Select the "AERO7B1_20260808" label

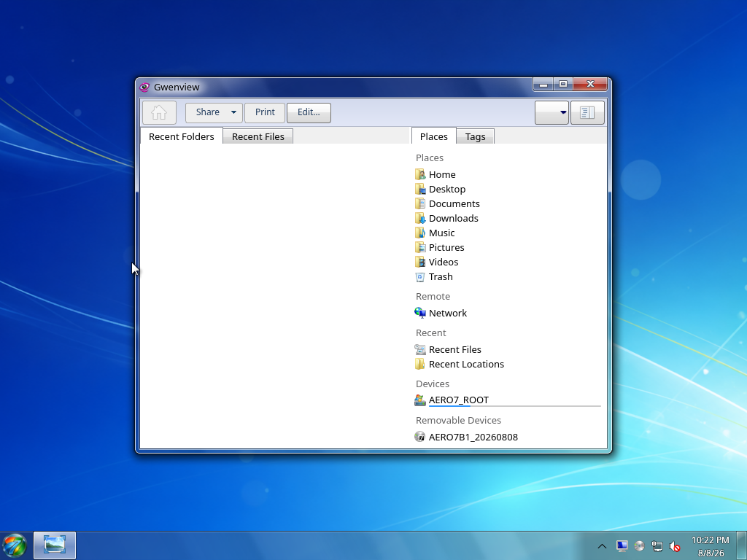pos(473,437)
